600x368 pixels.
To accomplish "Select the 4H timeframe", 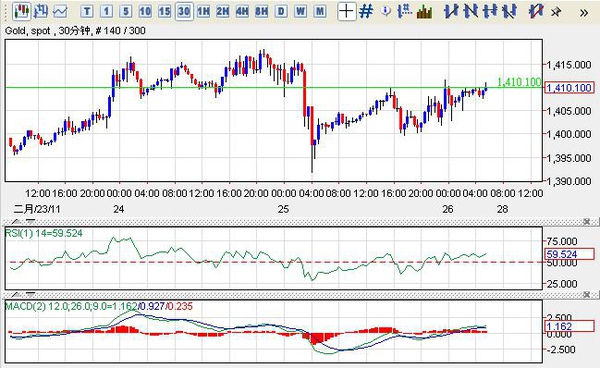I will point(242,11).
